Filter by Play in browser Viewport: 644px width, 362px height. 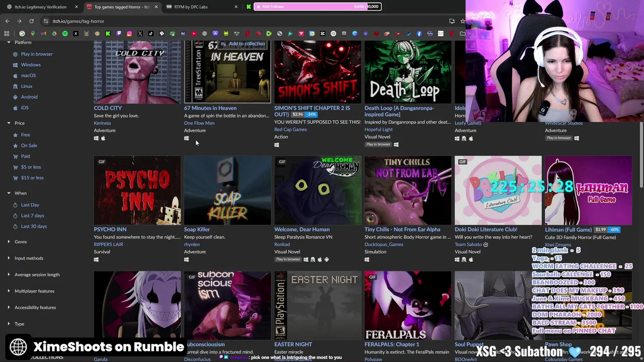[x=33, y=54]
